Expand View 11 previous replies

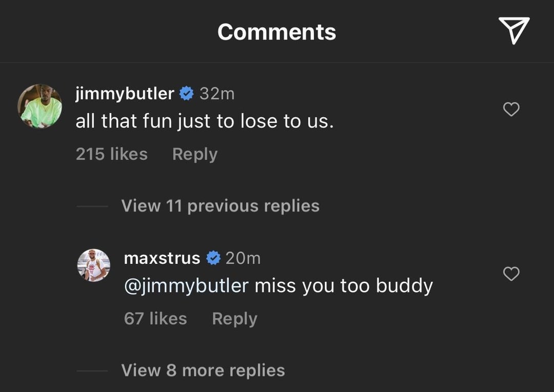(x=220, y=206)
